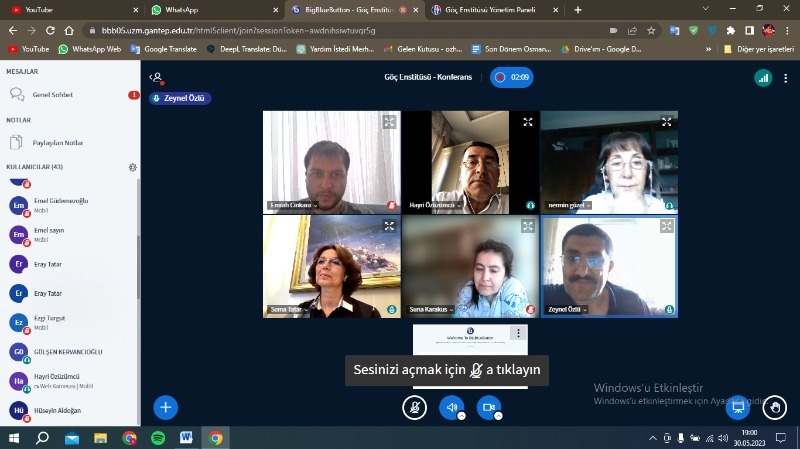
Task: Click the recording timer indicator 02:09
Action: [511, 77]
